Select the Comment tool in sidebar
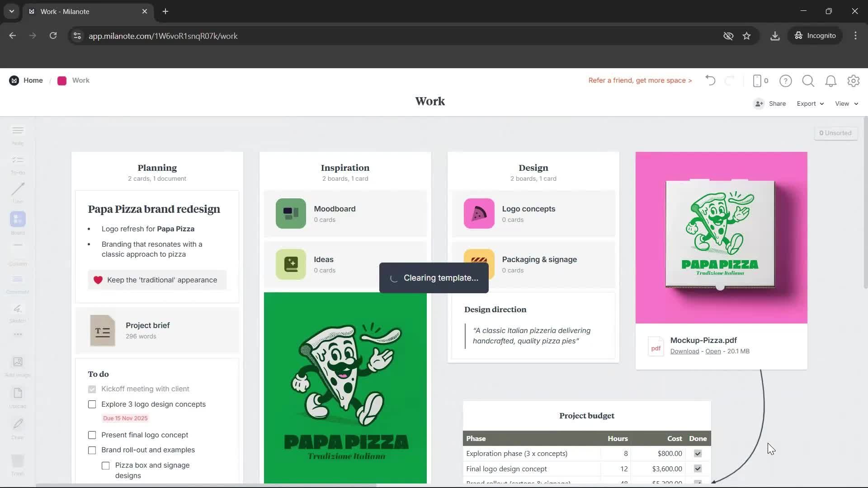The height and width of the screenshot is (488, 868). tap(17, 282)
